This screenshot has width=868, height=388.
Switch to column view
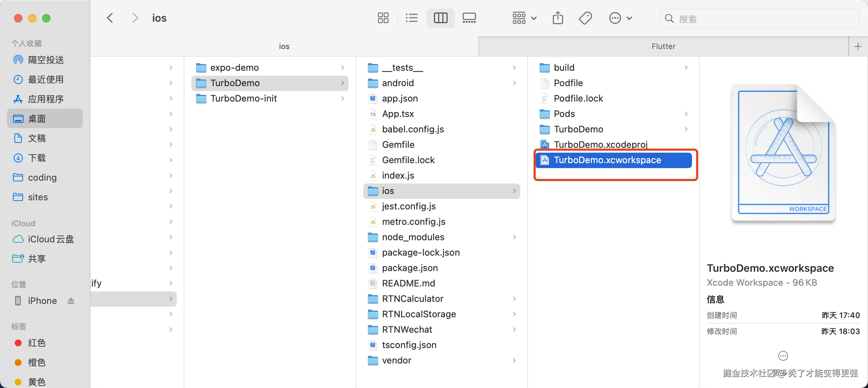pos(441,18)
